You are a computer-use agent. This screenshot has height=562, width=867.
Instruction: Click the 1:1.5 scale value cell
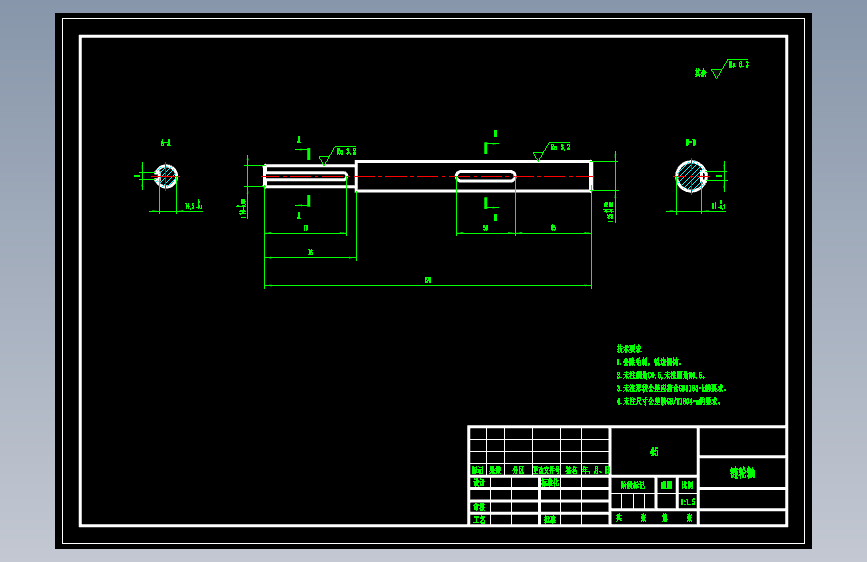pos(688,502)
